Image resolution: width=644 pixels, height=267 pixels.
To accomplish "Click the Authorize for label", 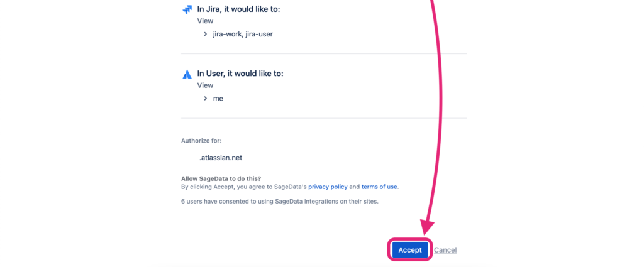I will [201, 141].
